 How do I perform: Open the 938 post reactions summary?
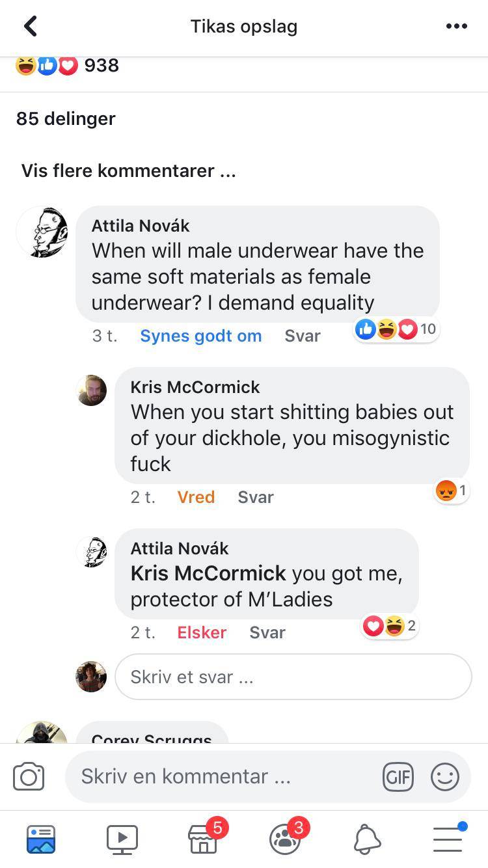point(68,65)
